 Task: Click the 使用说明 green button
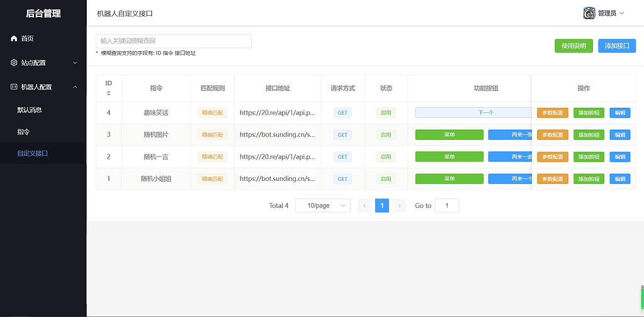(573, 46)
